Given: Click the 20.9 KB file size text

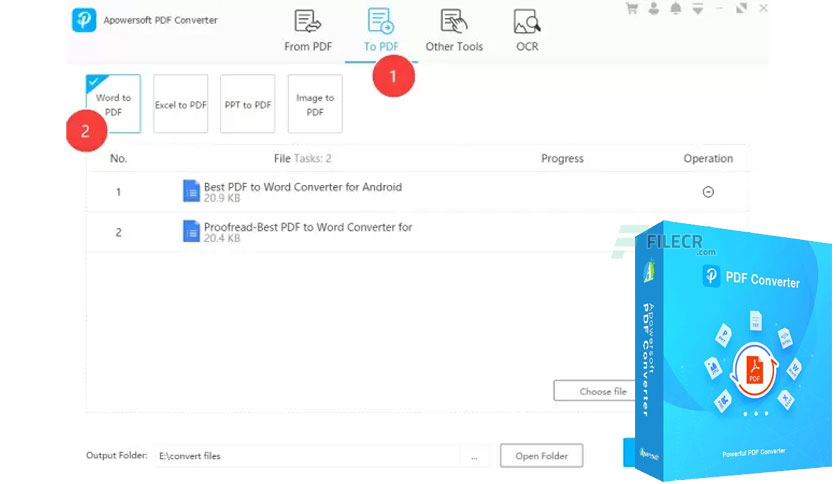Looking at the screenshot, I should 222,198.
